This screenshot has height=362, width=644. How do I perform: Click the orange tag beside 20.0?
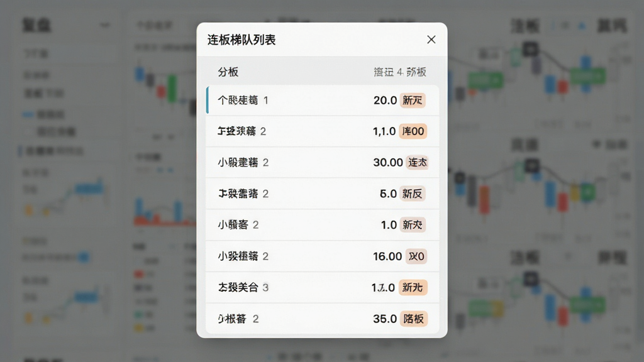[x=413, y=100]
